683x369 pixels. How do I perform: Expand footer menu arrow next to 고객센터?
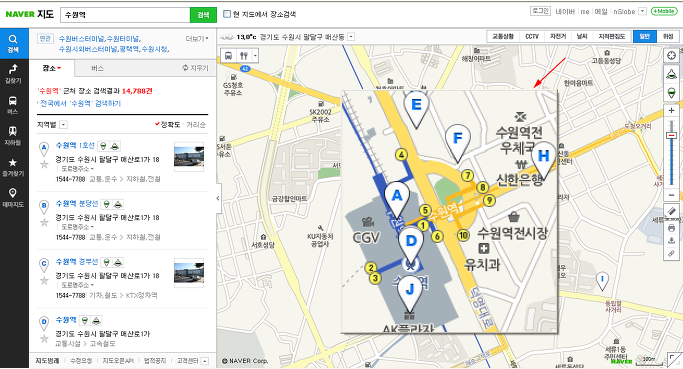click(205, 361)
